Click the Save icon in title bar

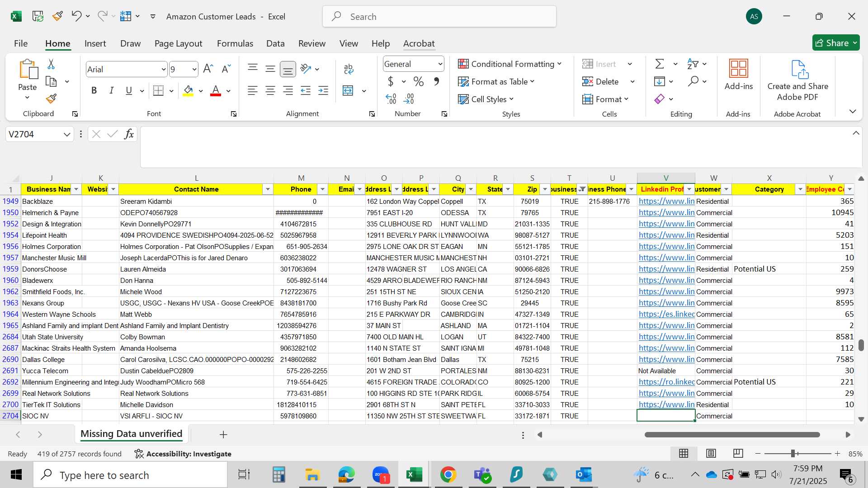pos(38,17)
